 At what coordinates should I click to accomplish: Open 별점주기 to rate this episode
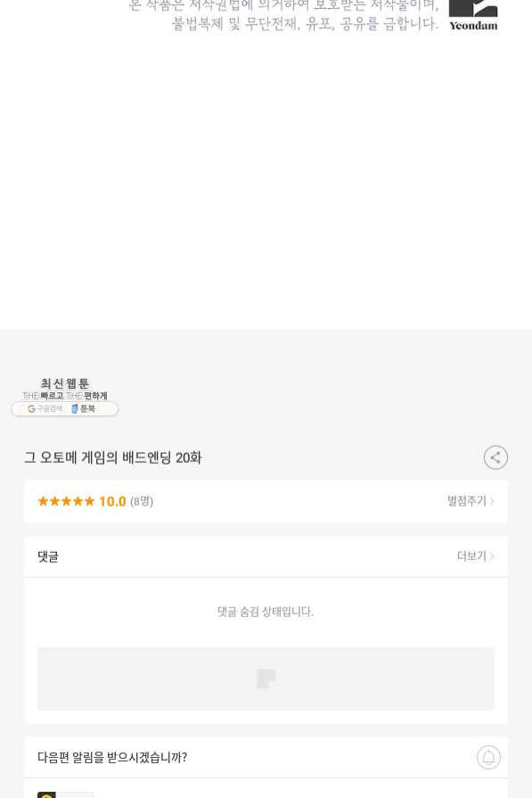point(466,501)
